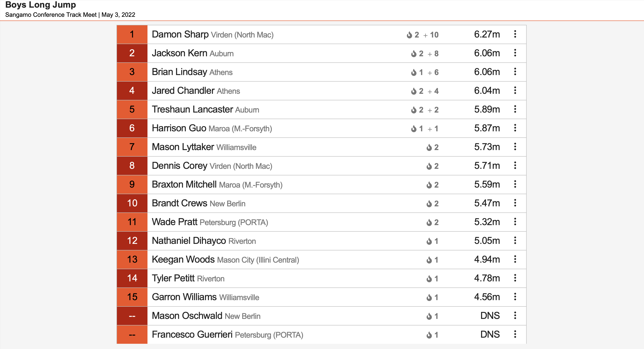Click the flame icon in Brian Lindsay's row

(x=414, y=72)
